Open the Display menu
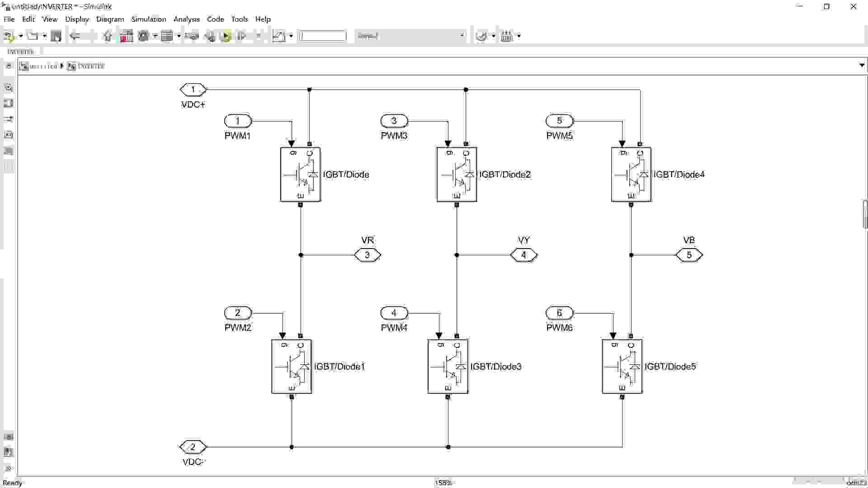Image resolution: width=868 pixels, height=488 pixels. 77,19
